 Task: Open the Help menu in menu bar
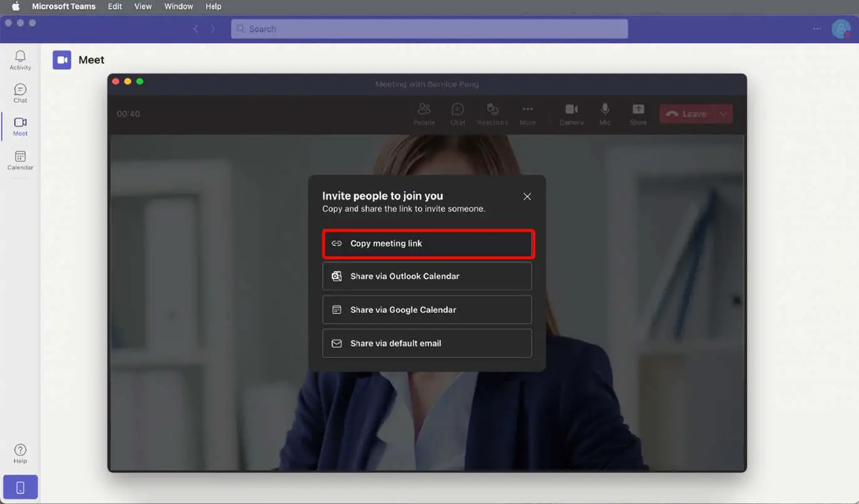pos(213,6)
